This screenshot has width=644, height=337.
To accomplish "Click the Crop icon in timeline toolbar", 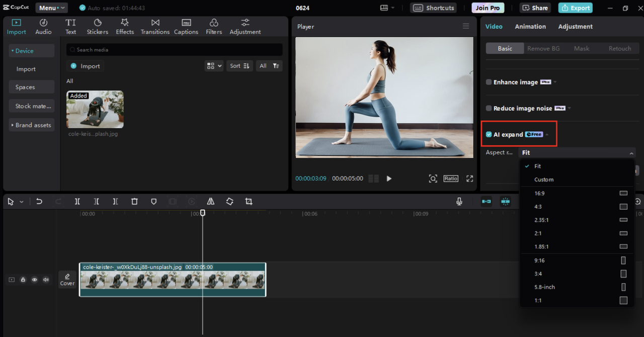I will 249,201.
